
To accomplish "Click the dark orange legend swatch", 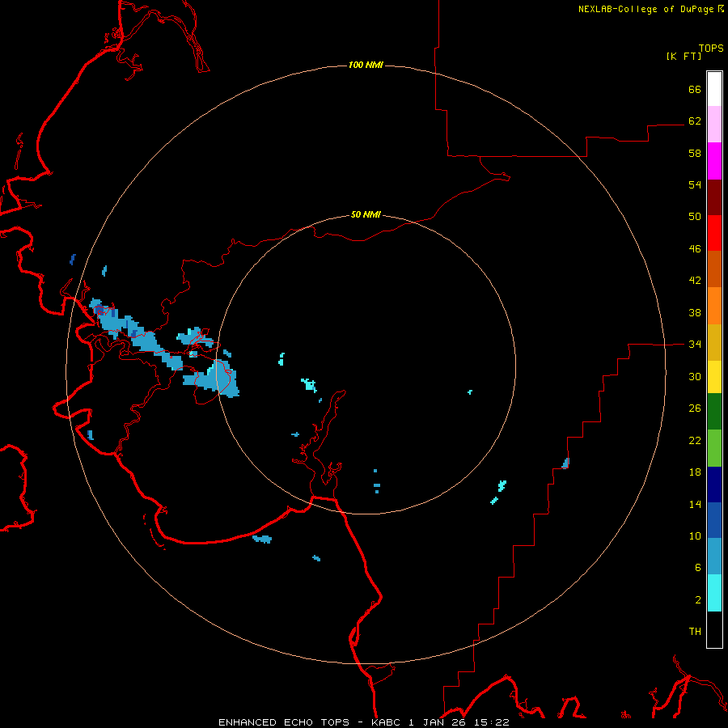I will (714, 269).
